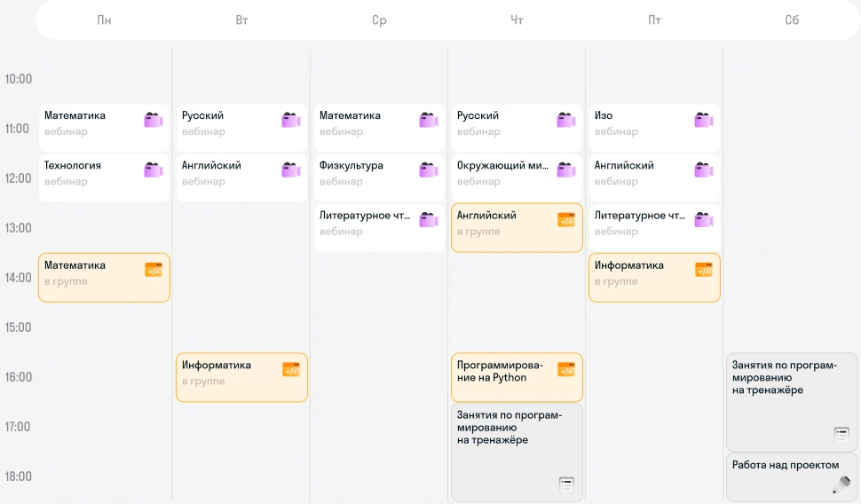This screenshot has height=504, width=861.
Task: Open Tuesday Русский webinar lesson
Action: [241, 128]
